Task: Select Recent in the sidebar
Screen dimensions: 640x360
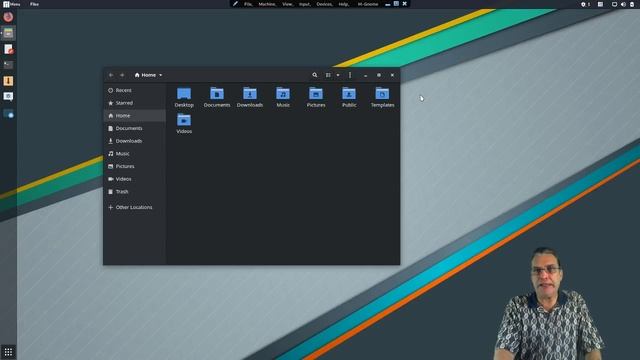Action: [135, 90]
